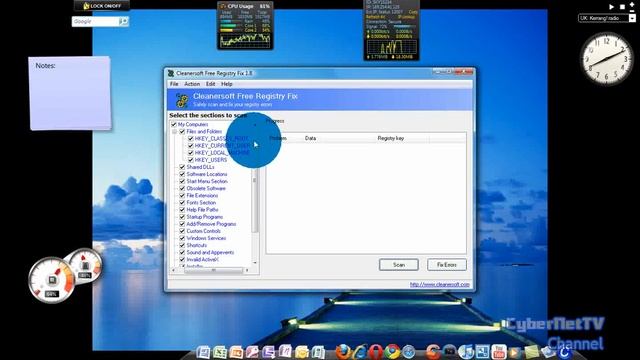This screenshot has width=640, height=360.
Task: Click the Google gadget search button
Action: 124,21
